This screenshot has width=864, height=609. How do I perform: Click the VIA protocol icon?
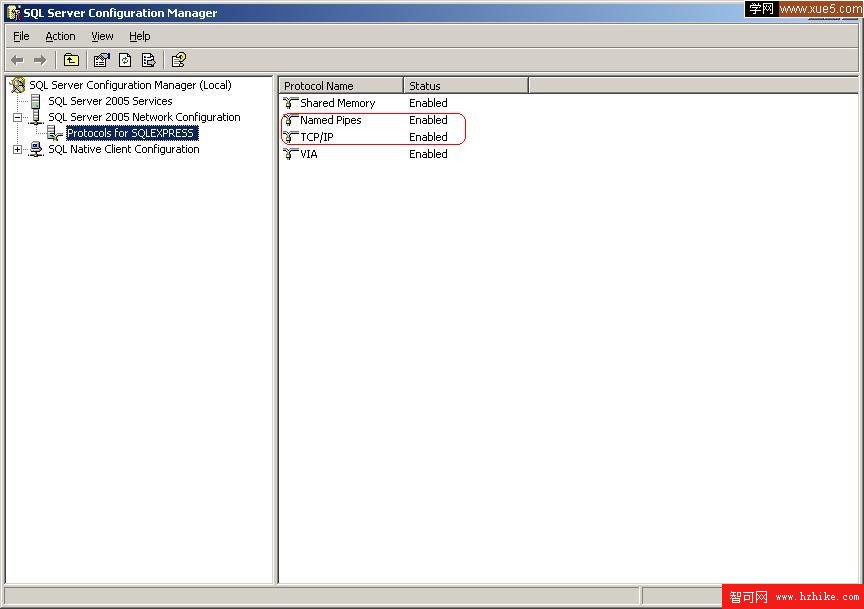pyautogui.click(x=290, y=154)
